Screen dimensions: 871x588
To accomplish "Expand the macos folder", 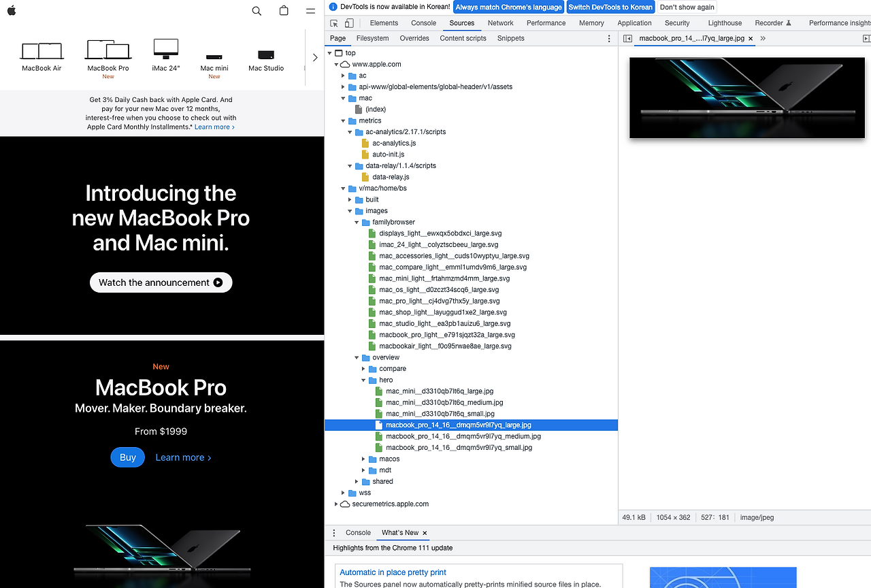I will coord(363,459).
